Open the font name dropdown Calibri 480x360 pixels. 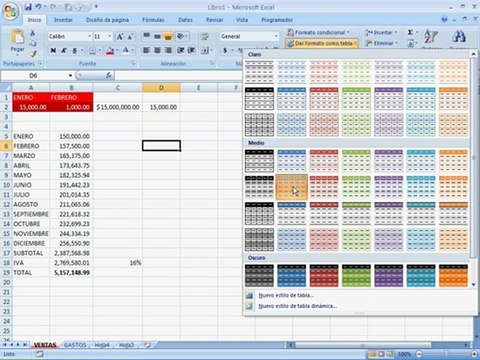click(89, 36)
